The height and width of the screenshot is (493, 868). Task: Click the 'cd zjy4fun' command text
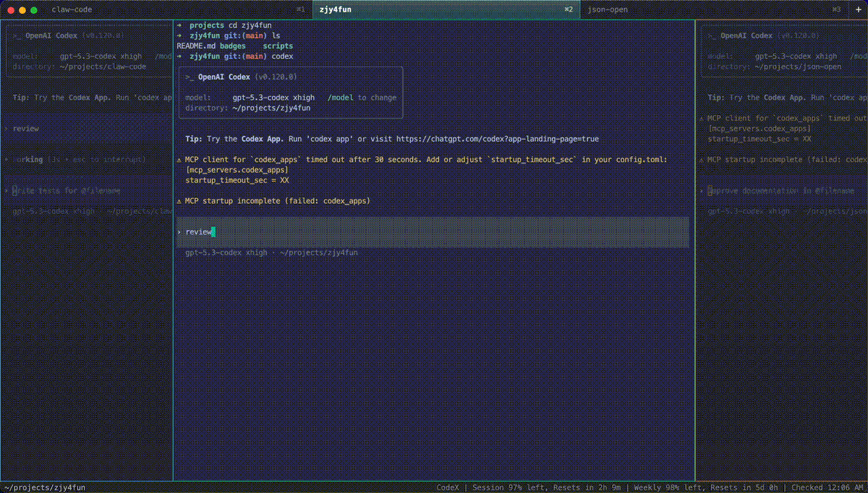tap(250, 25)
